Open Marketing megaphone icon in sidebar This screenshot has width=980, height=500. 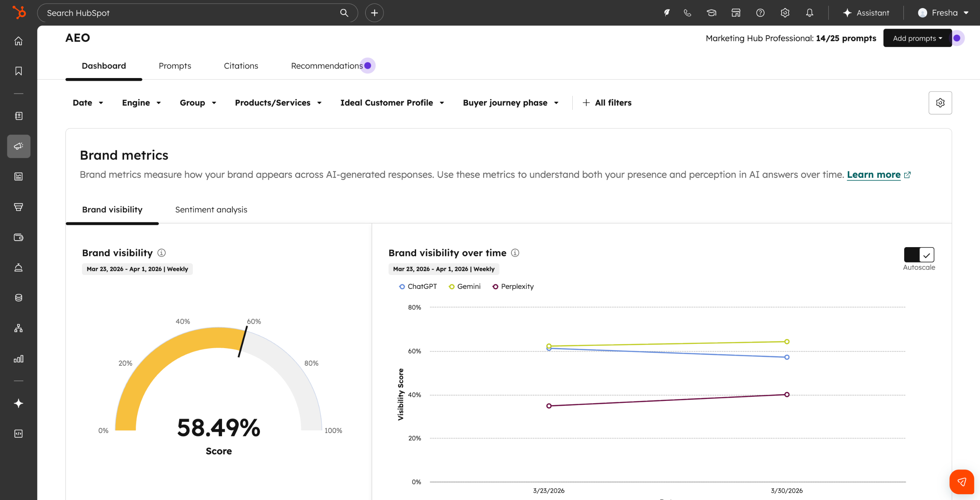[18, 146]
